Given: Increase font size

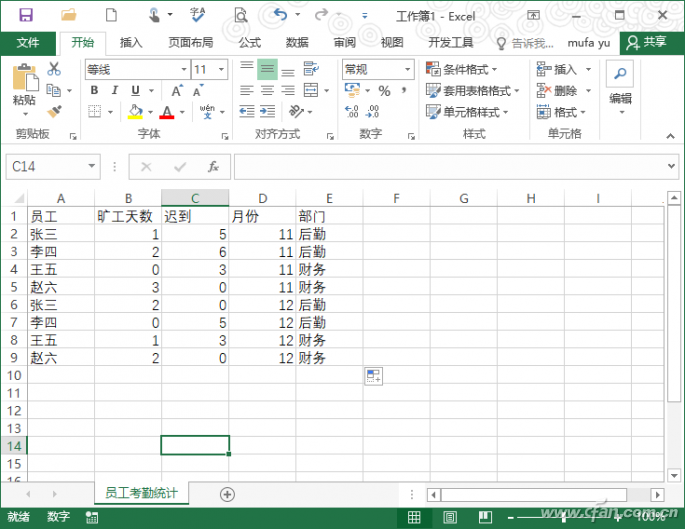Looking at the screenshot, I should (x=177, y=90).
